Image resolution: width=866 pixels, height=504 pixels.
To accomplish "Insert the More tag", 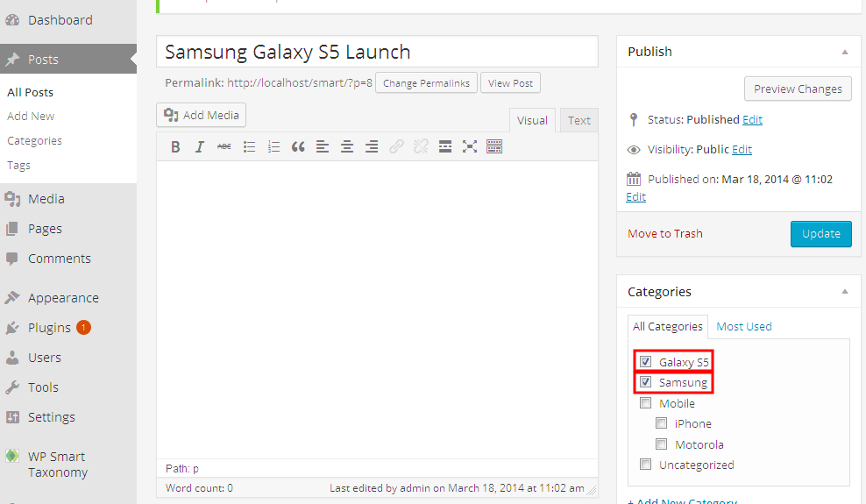I will (x=445, y=147).
